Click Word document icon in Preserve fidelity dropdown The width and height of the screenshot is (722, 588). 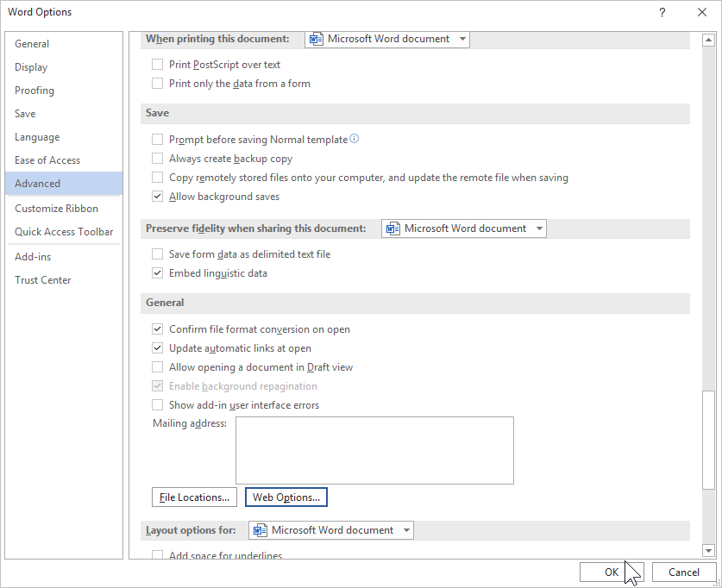click(x=393, y=228)
